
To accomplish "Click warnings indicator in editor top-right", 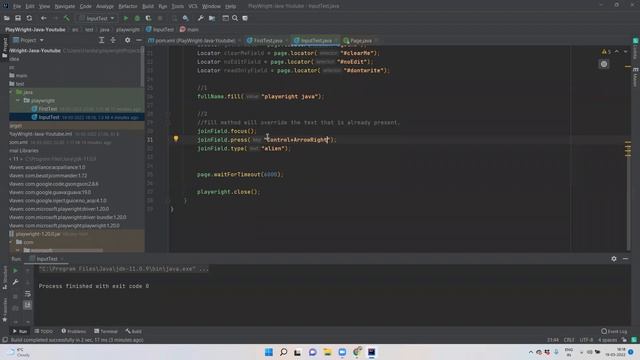I will pos(606,51).
